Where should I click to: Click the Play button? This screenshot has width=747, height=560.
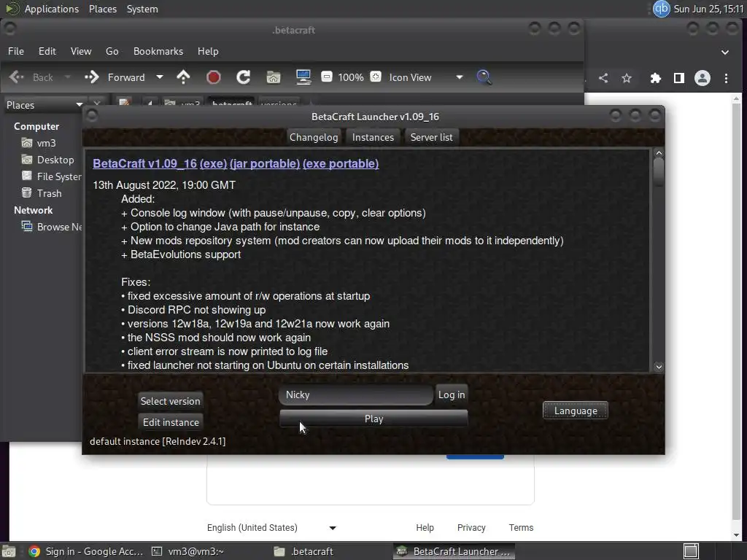pyautogui.click(x=373, y=419)
